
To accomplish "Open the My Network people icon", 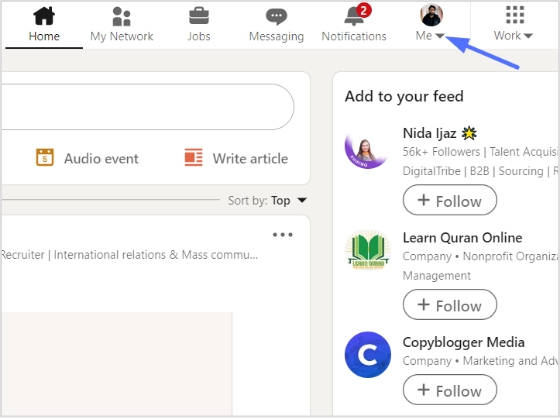I will point(121,16).
